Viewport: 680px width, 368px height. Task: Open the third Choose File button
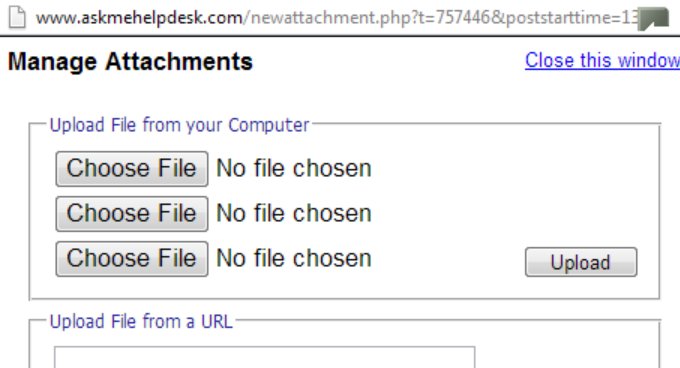coord(132,259)
